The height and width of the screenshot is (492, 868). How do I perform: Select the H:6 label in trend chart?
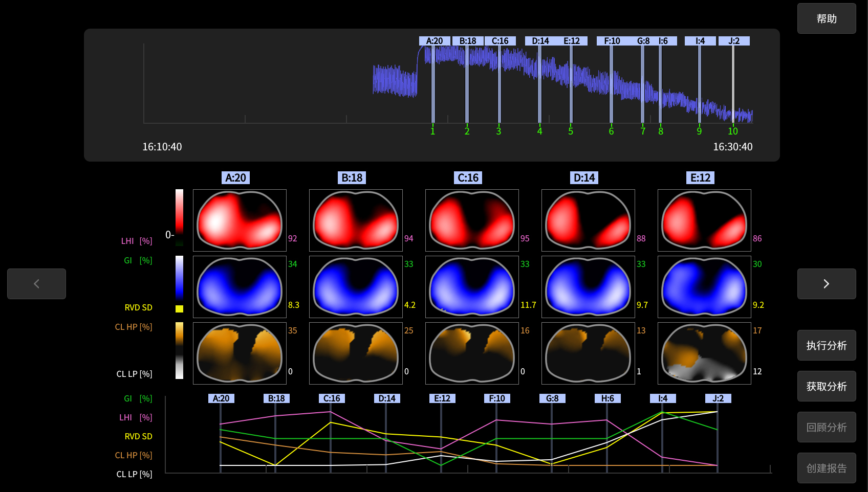tap(607, 398)
